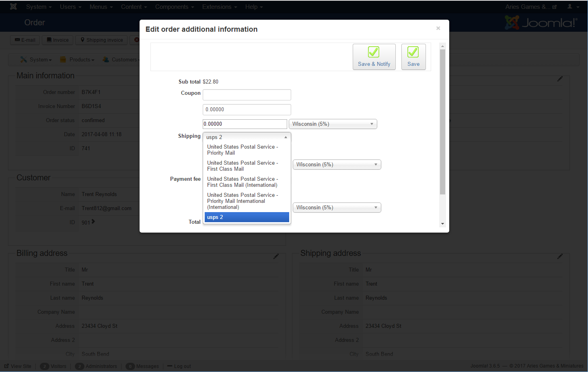Click the View Site link in footer
The width and height of the screenshot is (588, 372).
click(18, 366)
